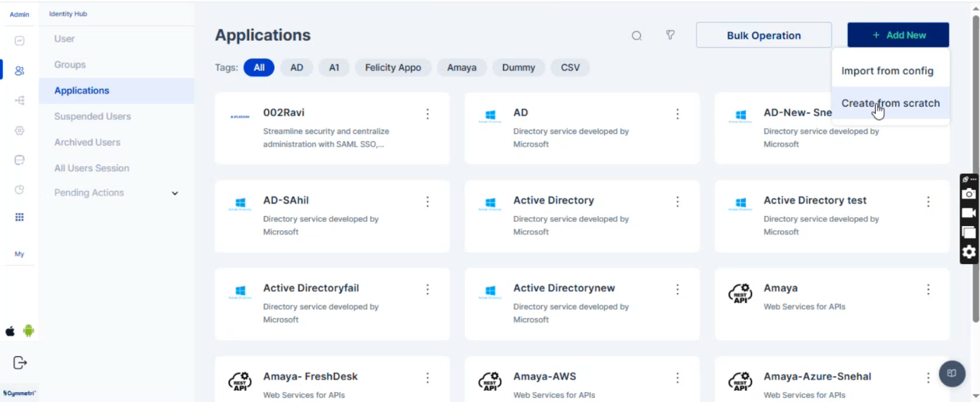Select the All tag filter
This screenshot has width=980, height=402.
[259, 68]
